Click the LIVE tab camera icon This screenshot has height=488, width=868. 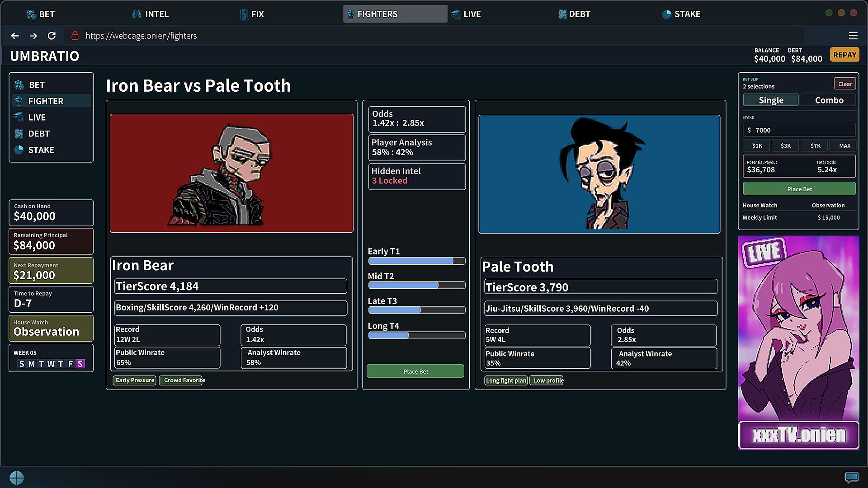point(456,14)
